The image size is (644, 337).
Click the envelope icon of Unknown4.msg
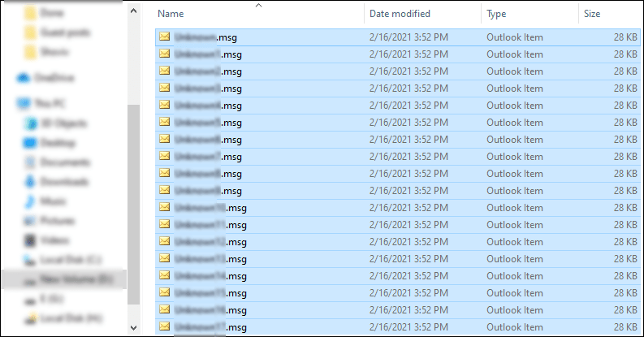tap(165, 105)
